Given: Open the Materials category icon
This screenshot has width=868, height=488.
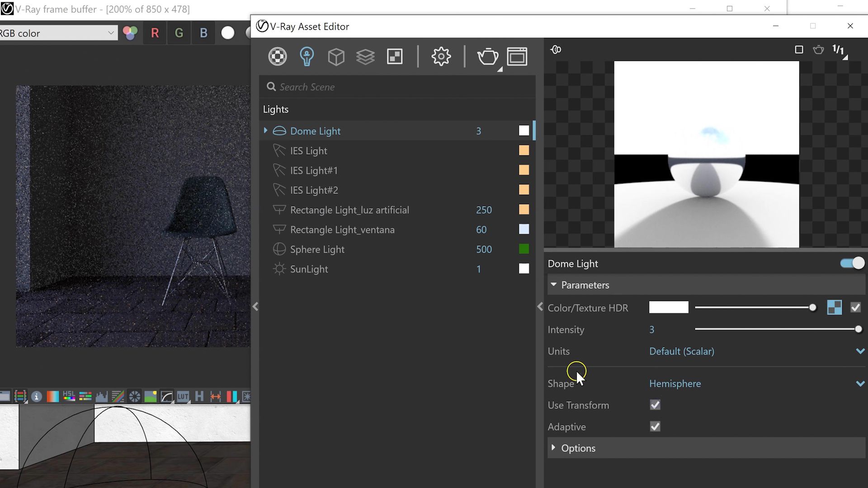Looking at the screenshot, I should [x=277, y=56].
